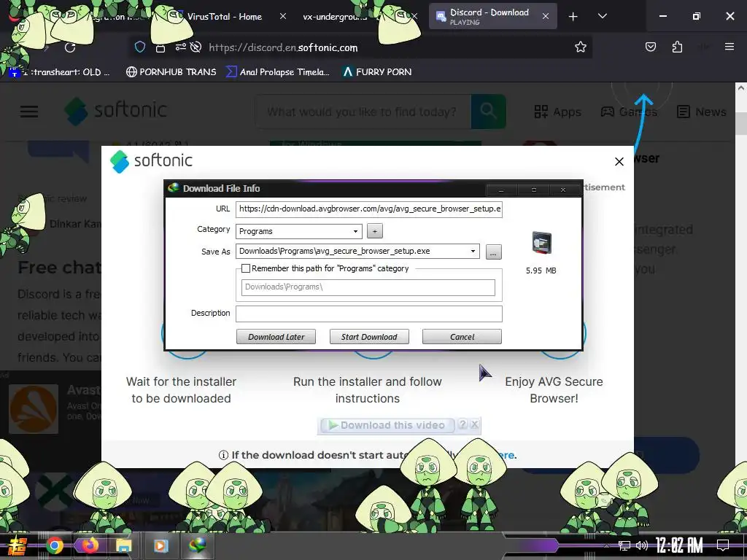Viewport: 747px width, 560px height.
Task: Click the help question mark on the video bar
Action: [x=462, y=425]
